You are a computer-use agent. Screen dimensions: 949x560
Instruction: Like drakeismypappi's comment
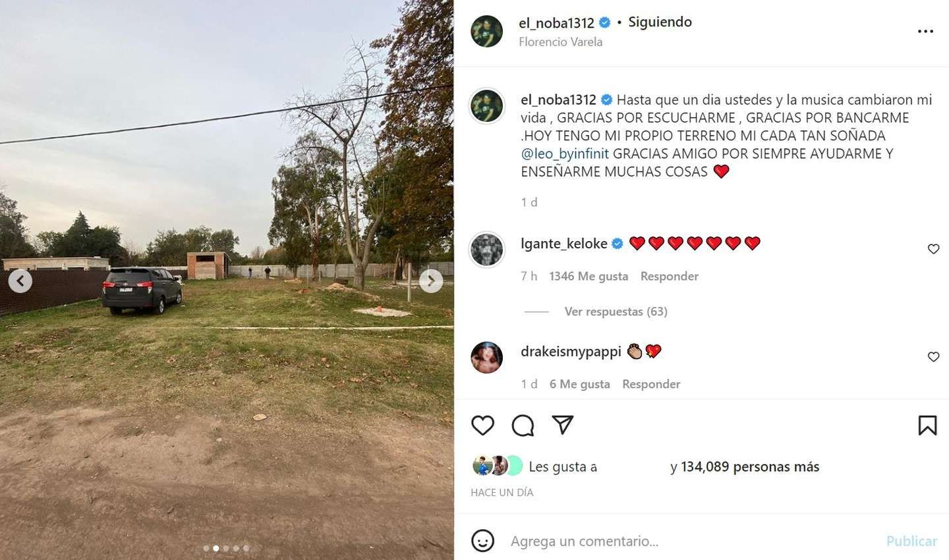click(x=933, y=357)
